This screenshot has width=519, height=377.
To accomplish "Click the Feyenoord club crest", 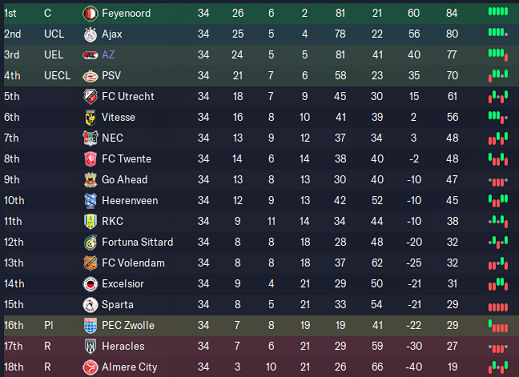I will click(90, 13).
